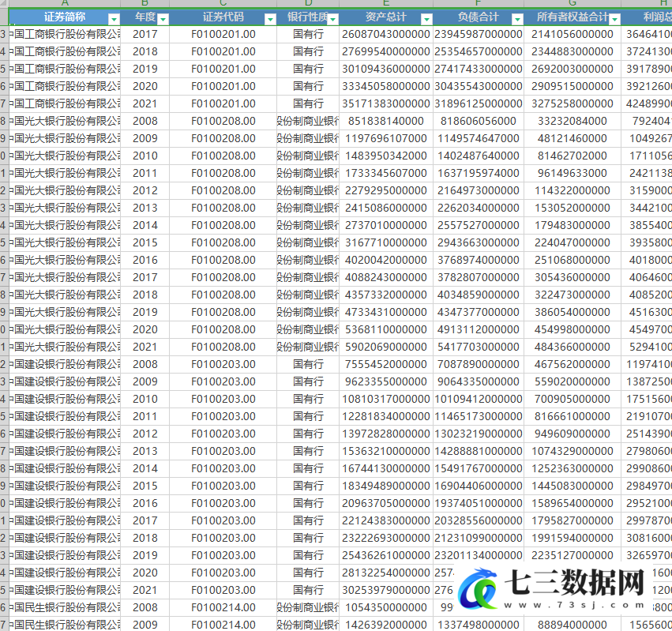Screen dimensions: 672x631
Task: Select cell with value 18349489000000
Action: point(385,486)
